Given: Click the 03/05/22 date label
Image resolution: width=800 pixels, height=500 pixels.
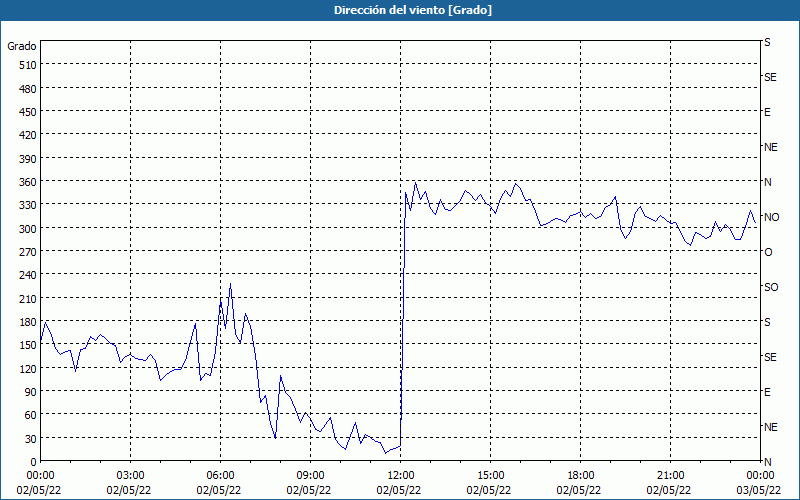Looking at the screenshot, I should pyautogui.click(x=760, y=490).
